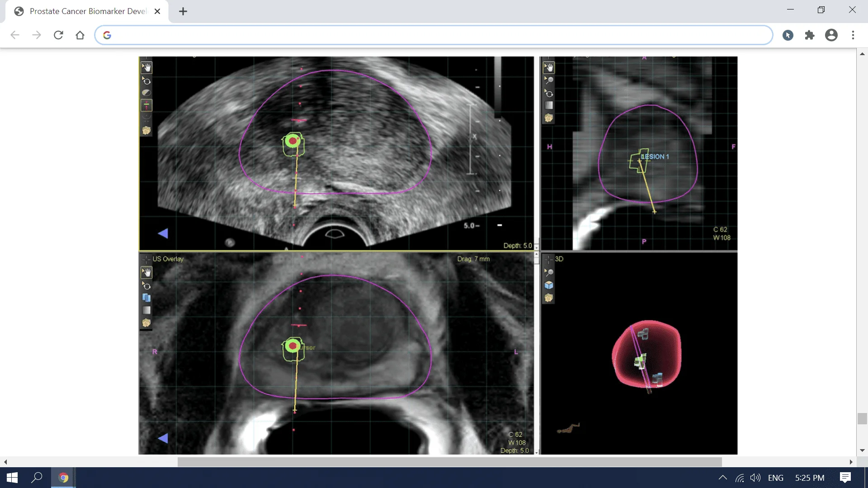868x488 pixels.
Task: Click the blue layered overlay icon in US Overlay view
Action: [146, 298]
